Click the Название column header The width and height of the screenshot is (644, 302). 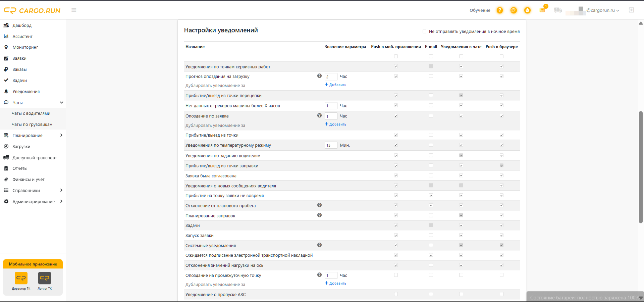(x=195, y=47)
